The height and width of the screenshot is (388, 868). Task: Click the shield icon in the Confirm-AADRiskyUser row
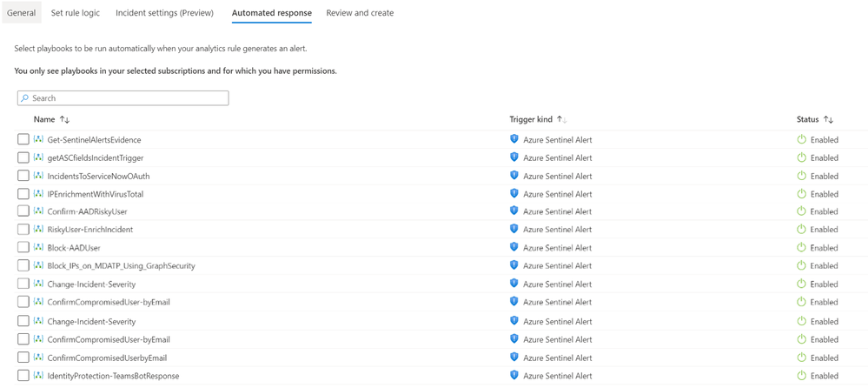[514, 211]
